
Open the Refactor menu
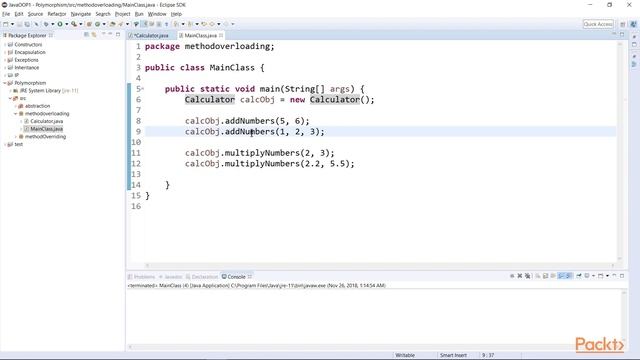click(x=57, y=14)
